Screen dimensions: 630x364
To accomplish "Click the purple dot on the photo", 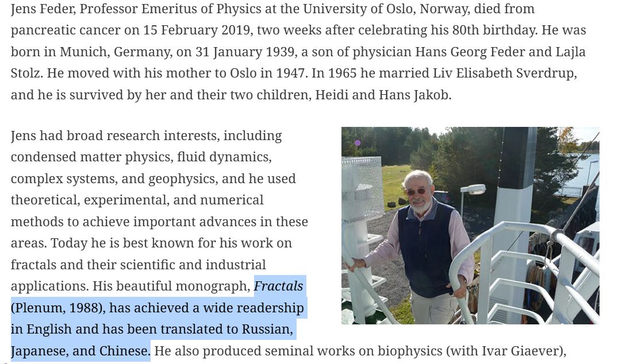I will click(x=358, y=142).
